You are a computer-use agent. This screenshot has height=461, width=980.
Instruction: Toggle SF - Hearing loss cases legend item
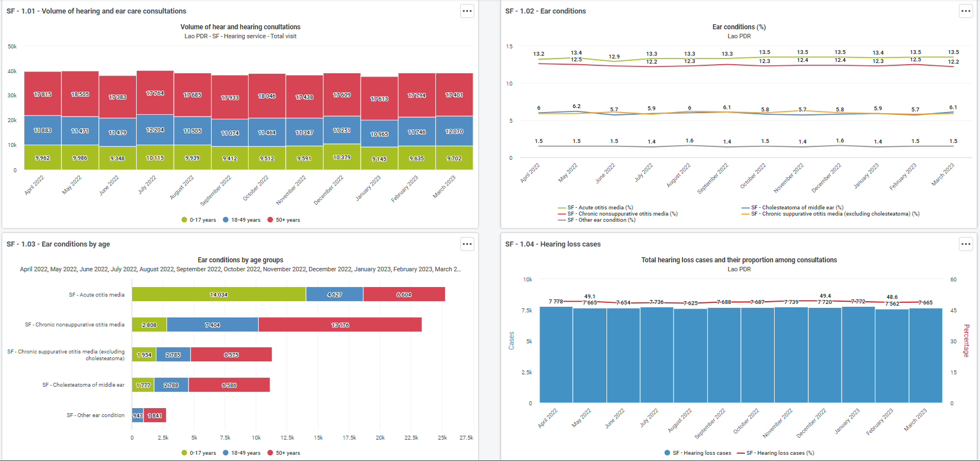click(x=698, y=453)
